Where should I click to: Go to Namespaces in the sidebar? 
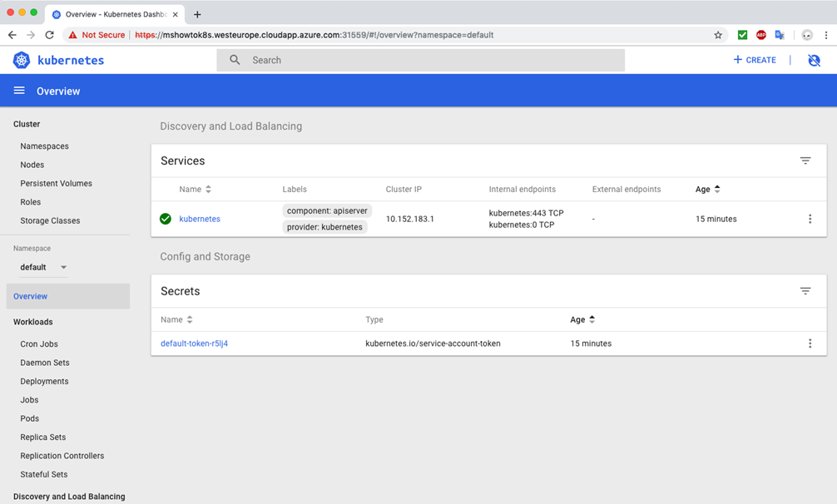pos(44,146)
